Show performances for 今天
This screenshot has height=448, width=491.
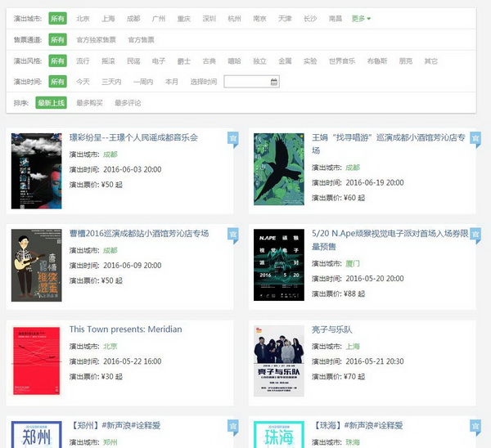click(83, 82)
